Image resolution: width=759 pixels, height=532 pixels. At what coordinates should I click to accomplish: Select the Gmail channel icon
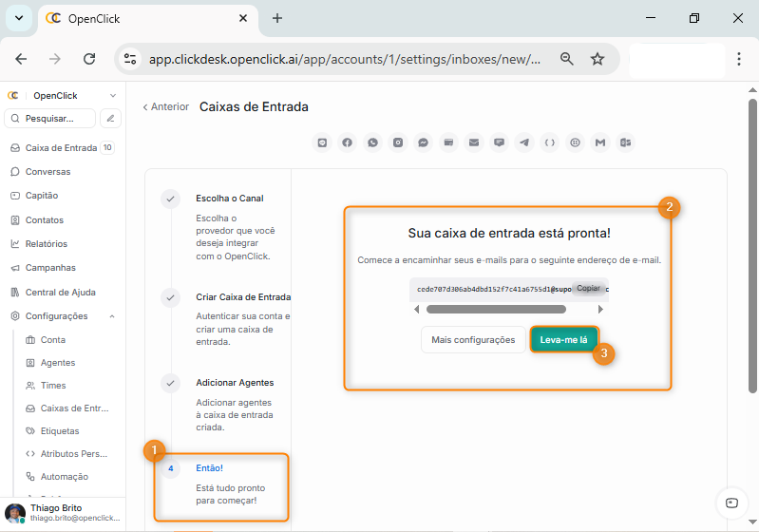600,142
